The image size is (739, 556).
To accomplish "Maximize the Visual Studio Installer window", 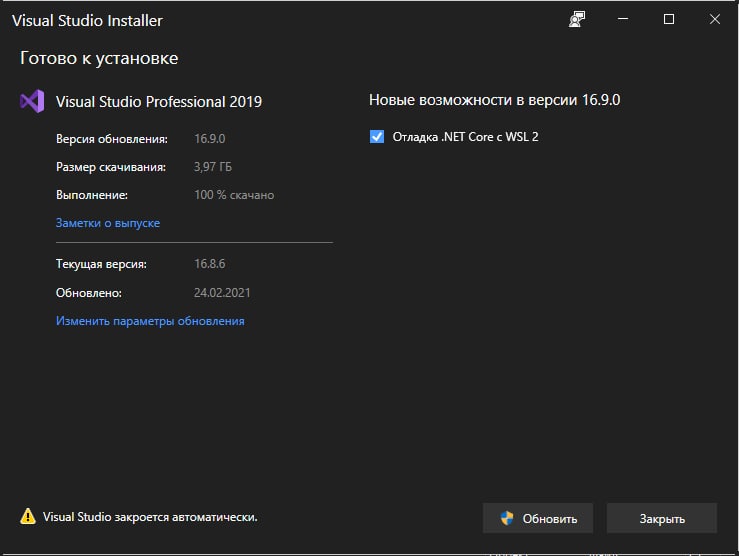I will point(669,19).
